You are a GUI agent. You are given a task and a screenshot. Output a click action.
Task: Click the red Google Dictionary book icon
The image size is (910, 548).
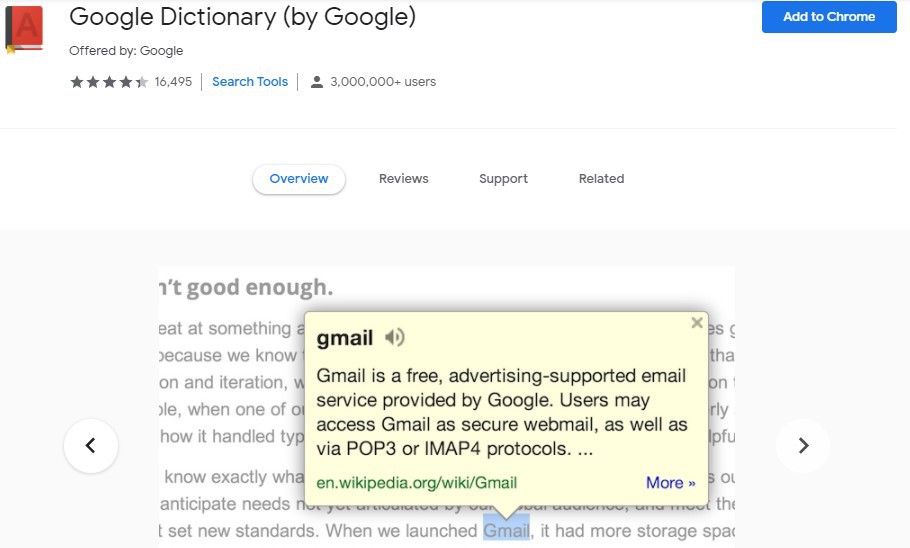pos(22,28)
